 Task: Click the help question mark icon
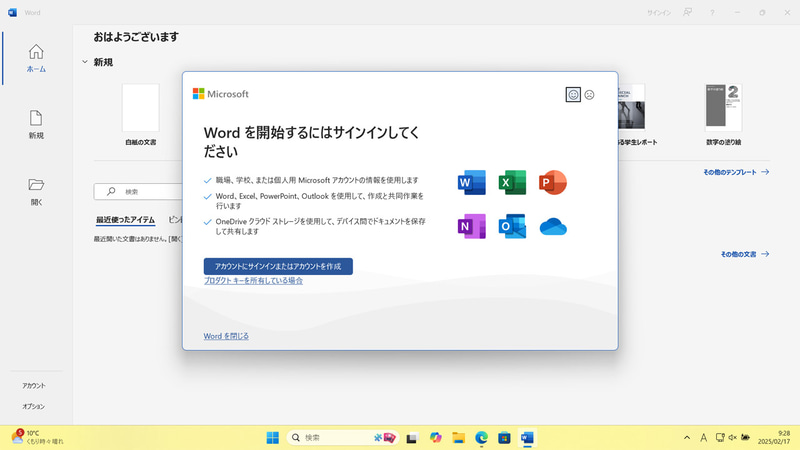pyautogui.click(x=712, y=12)
